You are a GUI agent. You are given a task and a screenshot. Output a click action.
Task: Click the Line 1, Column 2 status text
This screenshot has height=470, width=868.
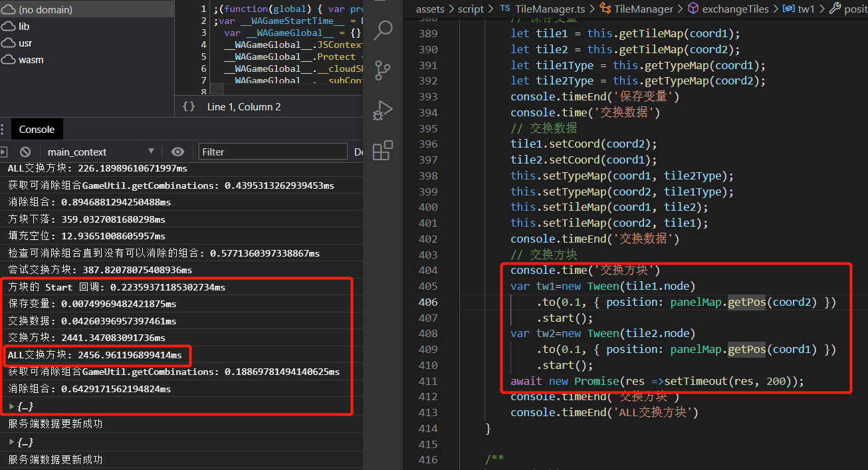click(244, 106)
